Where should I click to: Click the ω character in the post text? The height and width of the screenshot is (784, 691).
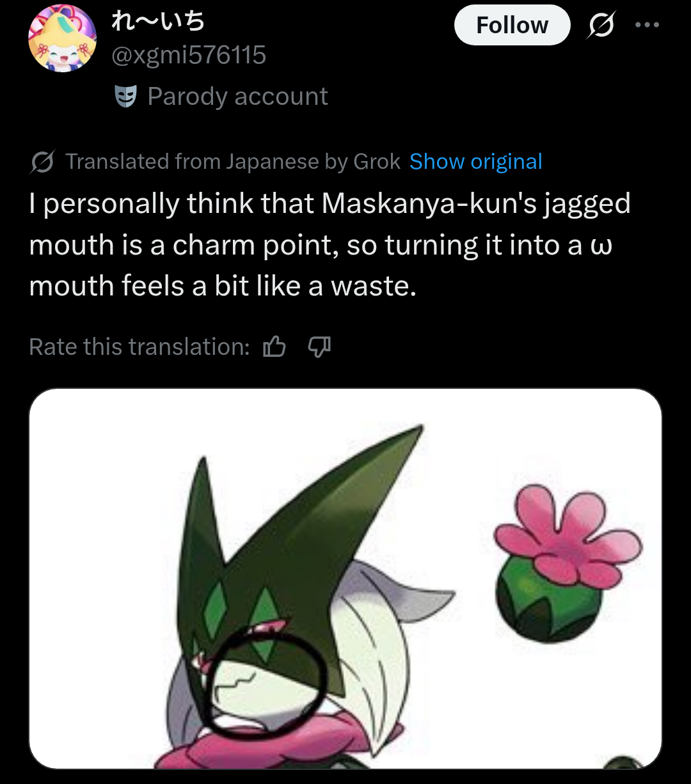(x=603, y=246)
